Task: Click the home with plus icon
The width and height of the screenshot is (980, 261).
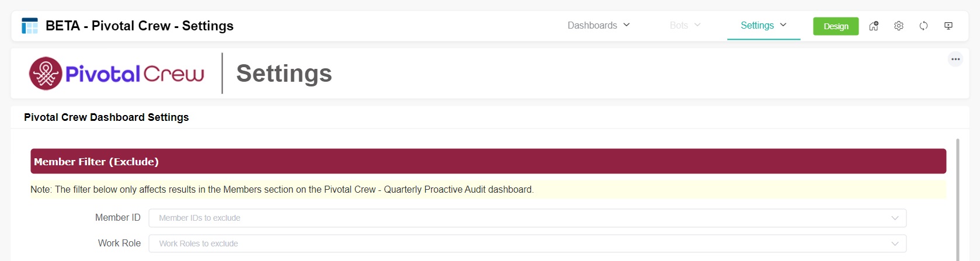Action: 874,26
